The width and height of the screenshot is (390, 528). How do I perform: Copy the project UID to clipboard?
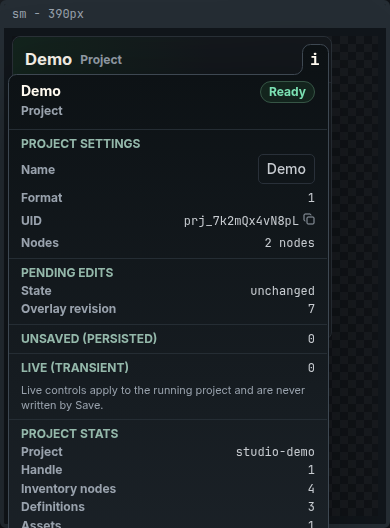coord(309,219)
